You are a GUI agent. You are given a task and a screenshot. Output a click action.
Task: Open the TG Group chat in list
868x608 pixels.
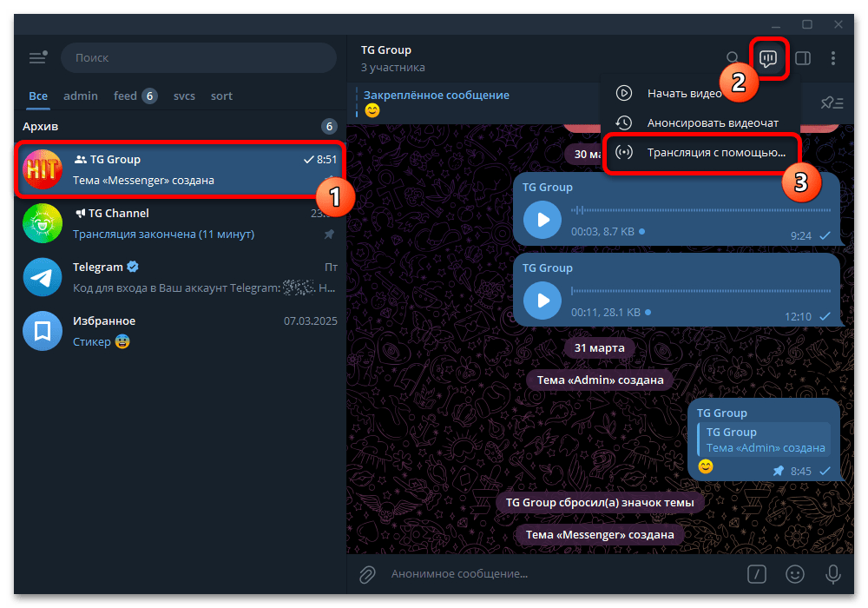click(x=180, y=169)
